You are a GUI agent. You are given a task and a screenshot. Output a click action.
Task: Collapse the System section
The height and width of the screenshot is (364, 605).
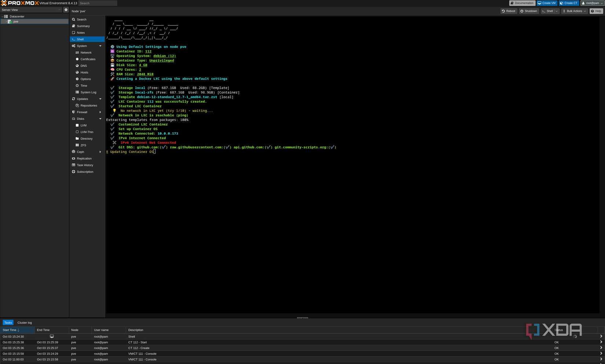[100, 46]
